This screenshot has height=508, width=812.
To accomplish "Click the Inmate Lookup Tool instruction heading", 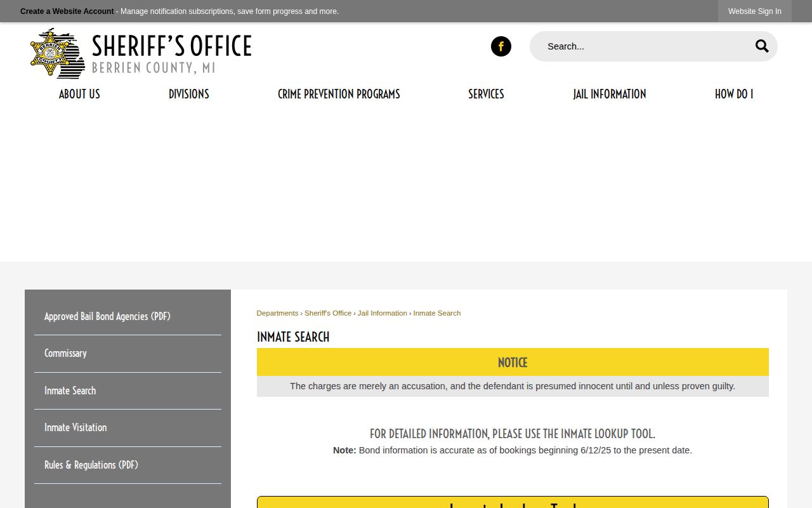I will pyautogui.click(x=513, y=434).
